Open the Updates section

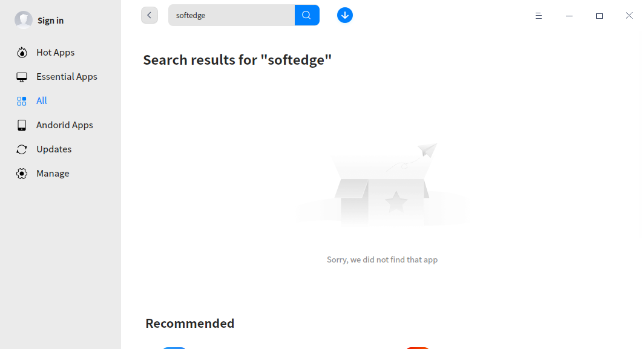(54, 149)
